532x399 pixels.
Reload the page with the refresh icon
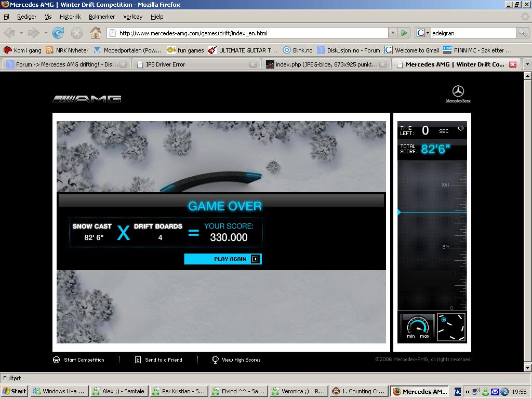click(x=58, y=33)
